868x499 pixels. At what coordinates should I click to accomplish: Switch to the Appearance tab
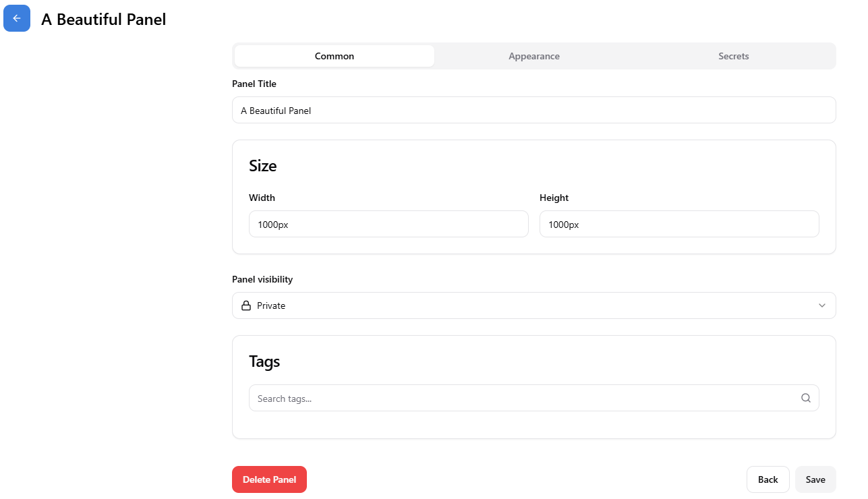pyautogui.click(x=533, y=56)
